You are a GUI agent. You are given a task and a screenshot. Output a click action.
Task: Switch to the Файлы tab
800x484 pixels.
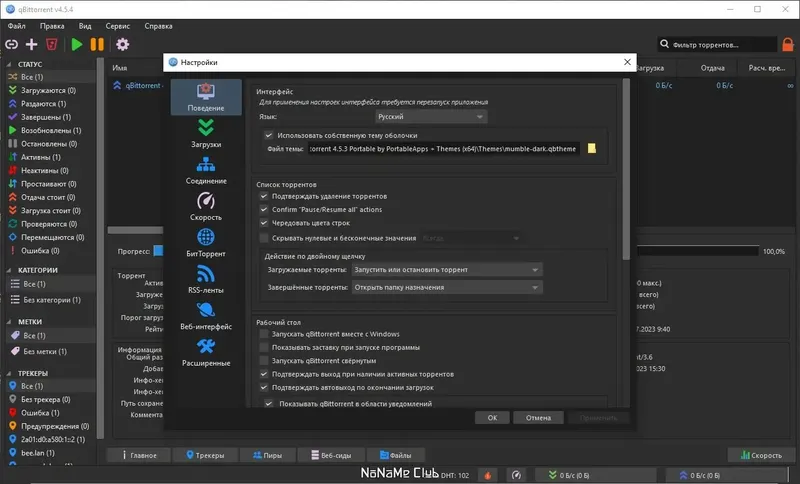395,455
